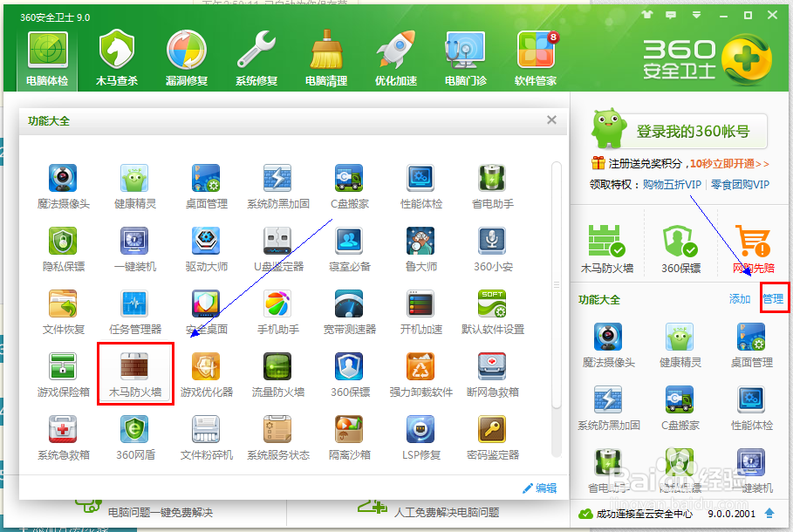Open 漏洞修复 tab

(187, 59)
